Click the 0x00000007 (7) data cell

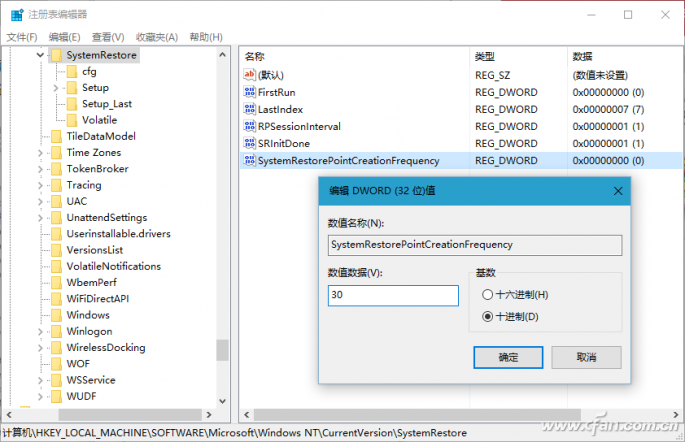pos(608,109)
